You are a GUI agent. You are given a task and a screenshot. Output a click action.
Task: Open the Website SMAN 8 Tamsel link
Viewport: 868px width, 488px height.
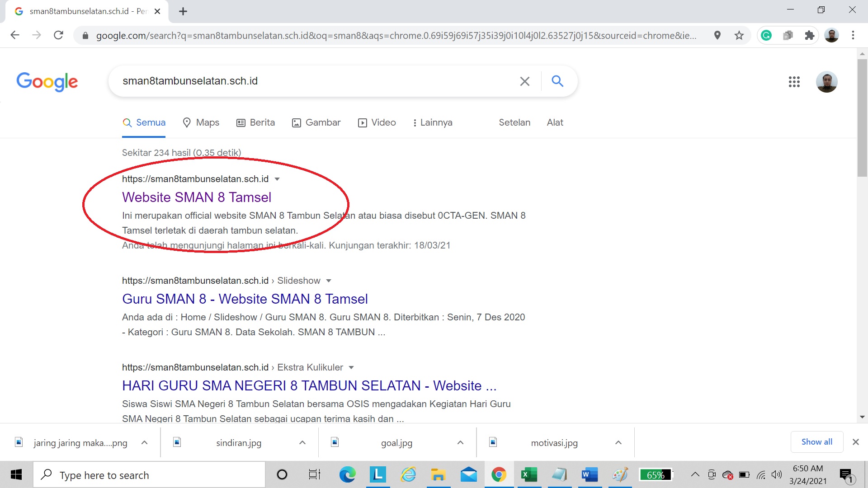click(197, 197)
